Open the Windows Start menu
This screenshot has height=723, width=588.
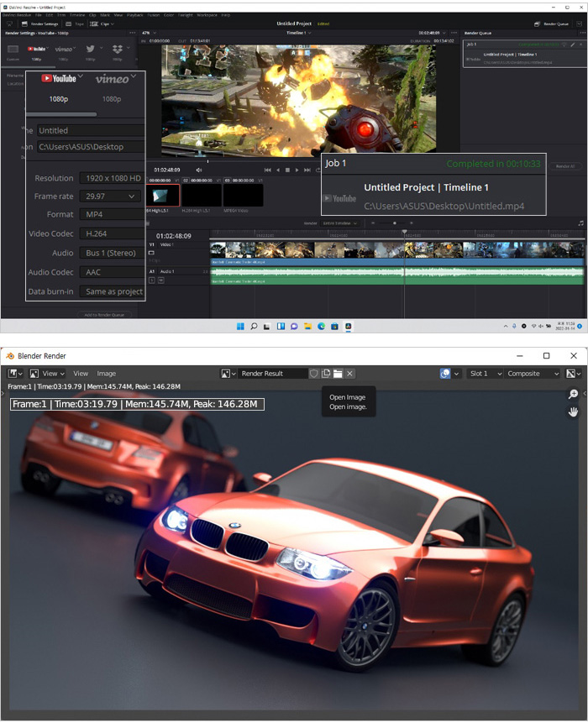tap(240, 327)
